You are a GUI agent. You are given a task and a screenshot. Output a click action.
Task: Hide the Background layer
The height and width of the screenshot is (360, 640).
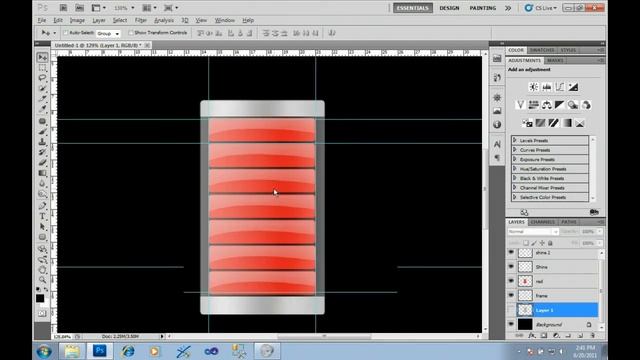coord(511,324)
